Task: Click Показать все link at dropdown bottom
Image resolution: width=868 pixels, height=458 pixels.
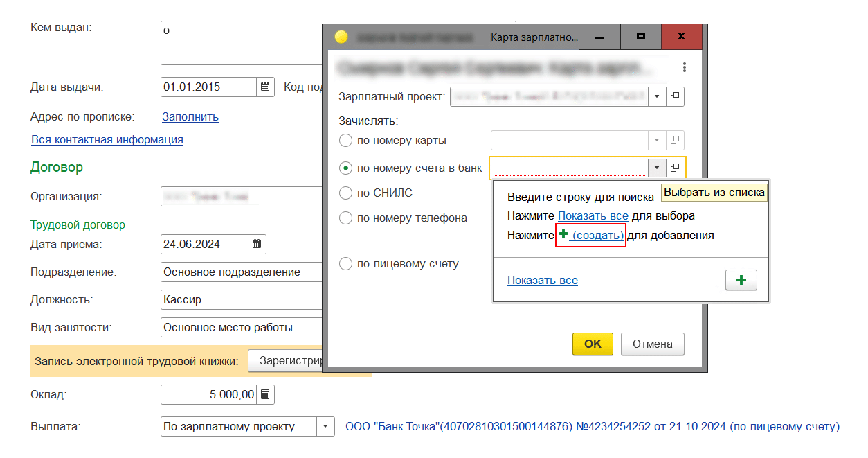Action: pyautogui.click(x=542, y=281)
